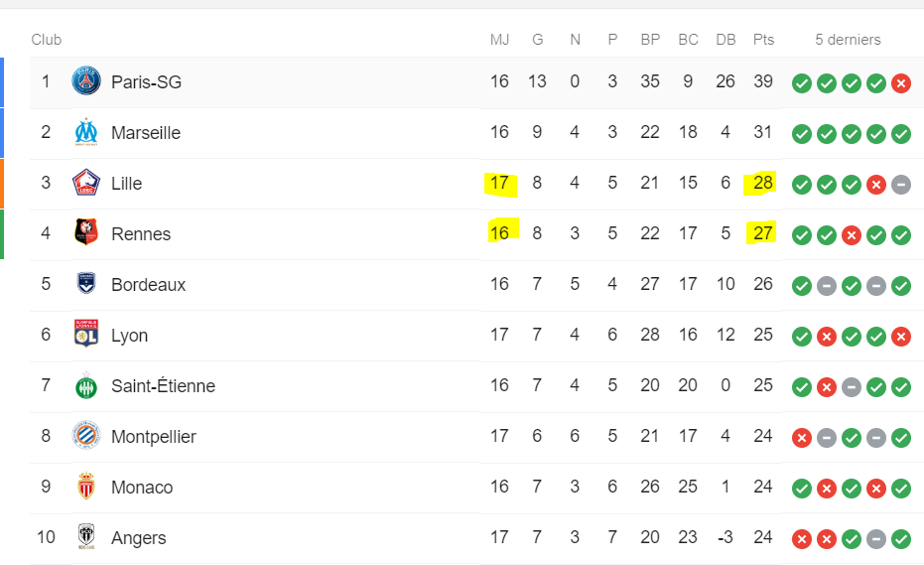This screenshot has width=924, height=565.
Task: Click the MJ column header
Action: (499, 40)
